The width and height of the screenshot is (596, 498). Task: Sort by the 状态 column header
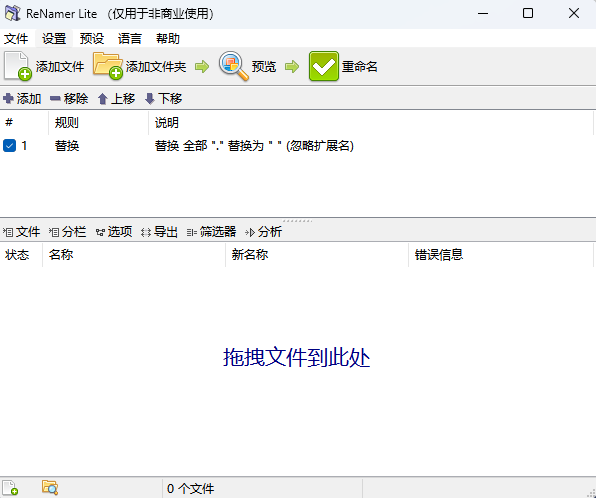tap(21, 255)
